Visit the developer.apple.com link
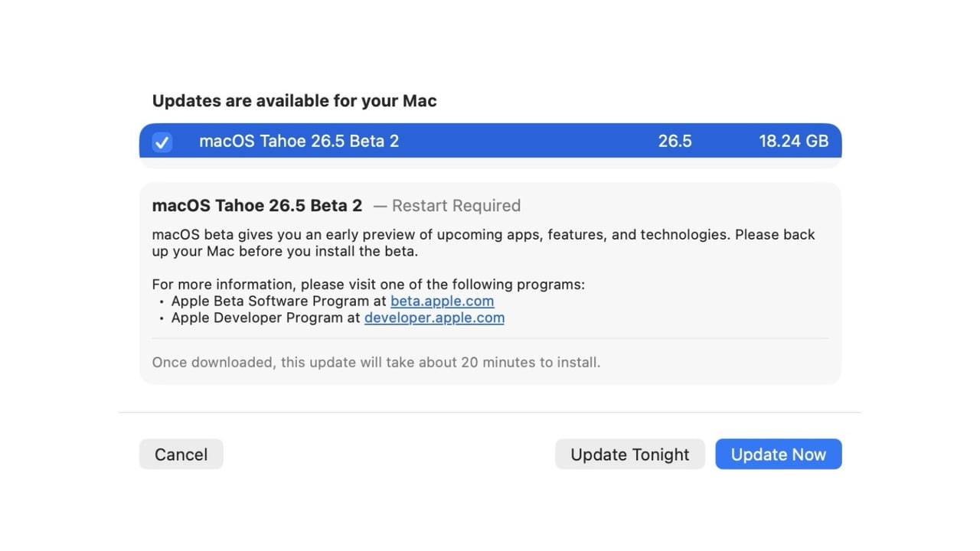The image size is (980, 551). coord(434,318)
